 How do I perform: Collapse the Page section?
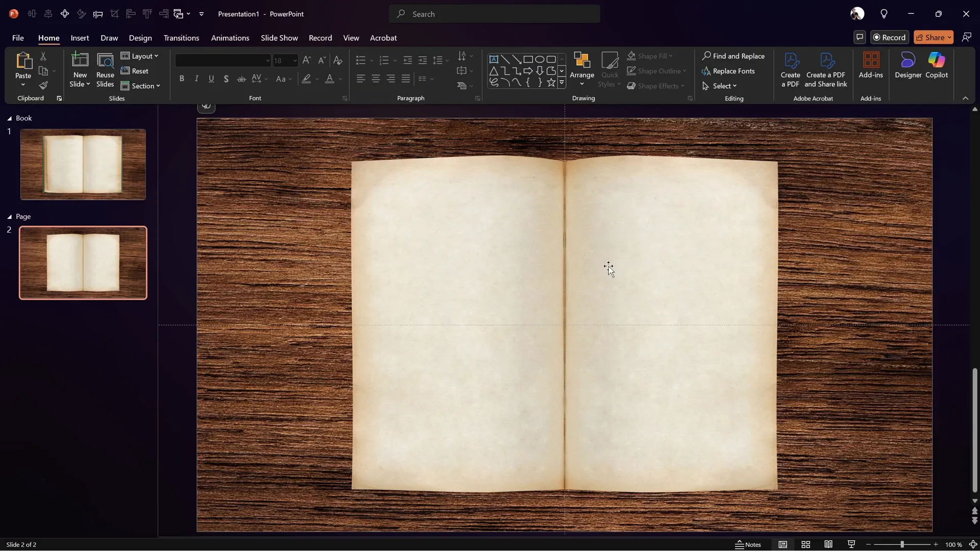coord(9,217)
